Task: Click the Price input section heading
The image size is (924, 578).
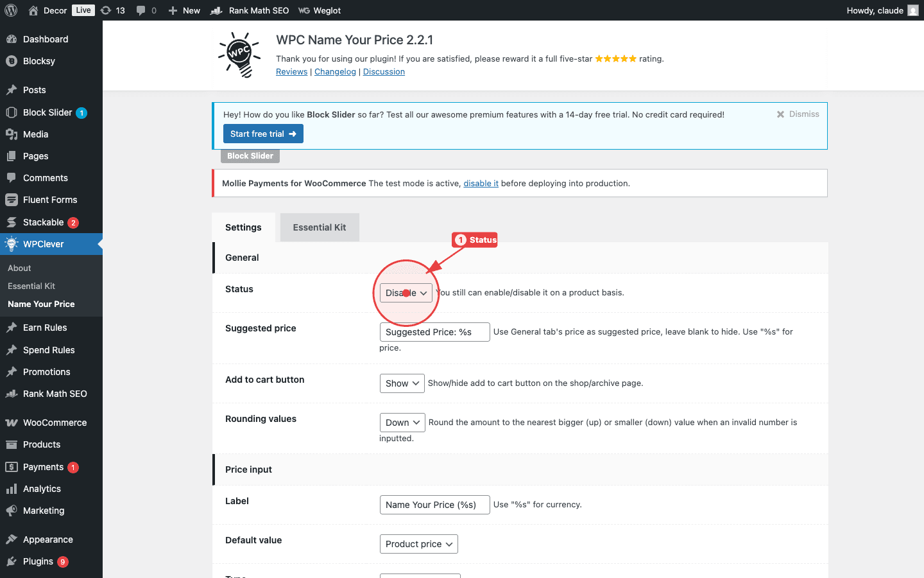Action: pos(248,469)
